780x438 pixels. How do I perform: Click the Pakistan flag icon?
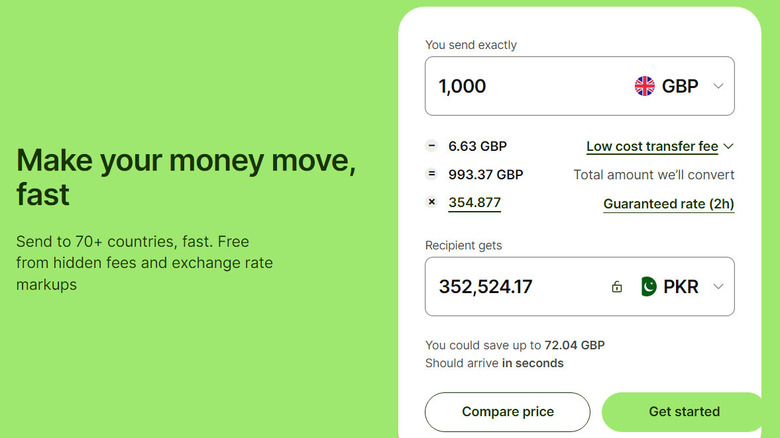(649, 287)
